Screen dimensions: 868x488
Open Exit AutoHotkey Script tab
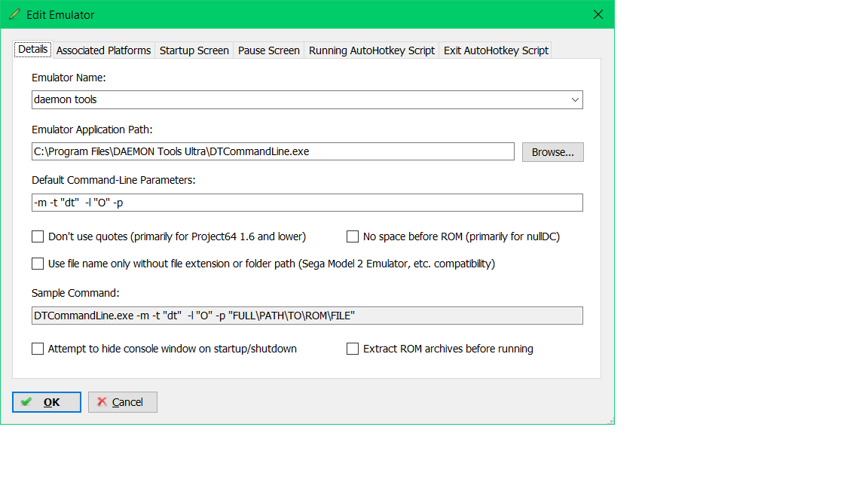point(496,50)
